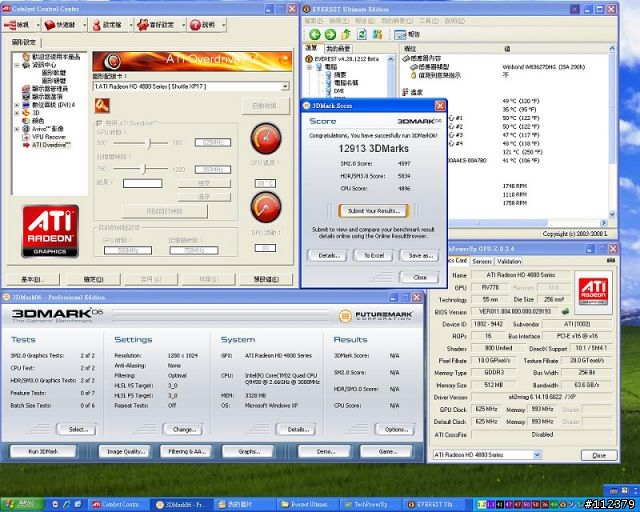
Task: Click the large ATI Radeon Graphics logo in Catalyst
Action: [50, 231]
